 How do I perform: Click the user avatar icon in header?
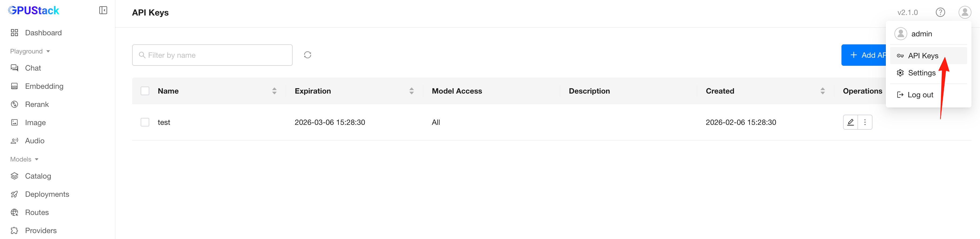964,13
